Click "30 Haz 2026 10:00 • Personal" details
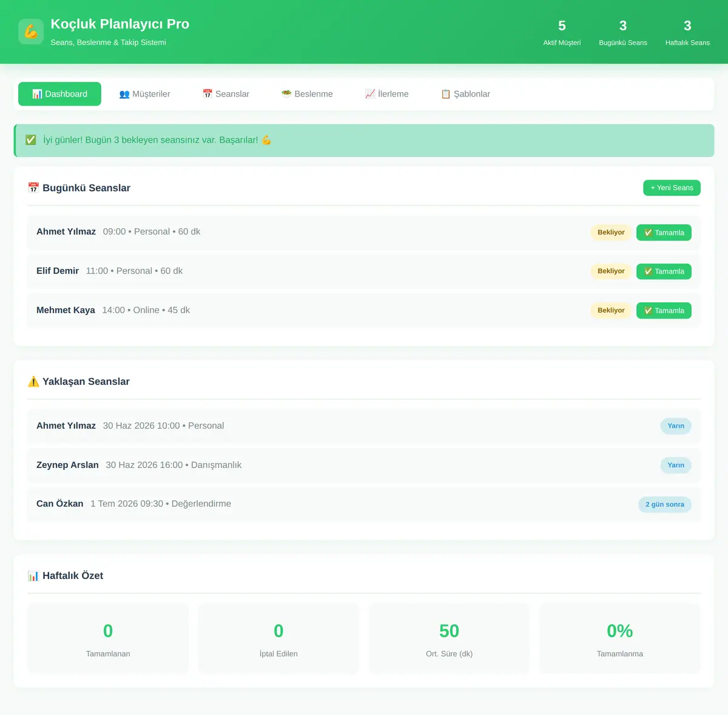The width and height of the screenshot is (728, 715). [163, 426]
